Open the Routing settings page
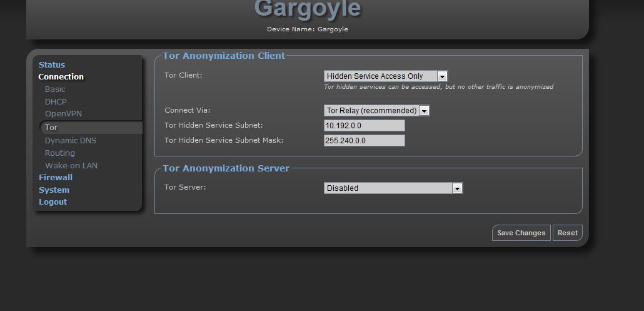 [x=60, y=153]
